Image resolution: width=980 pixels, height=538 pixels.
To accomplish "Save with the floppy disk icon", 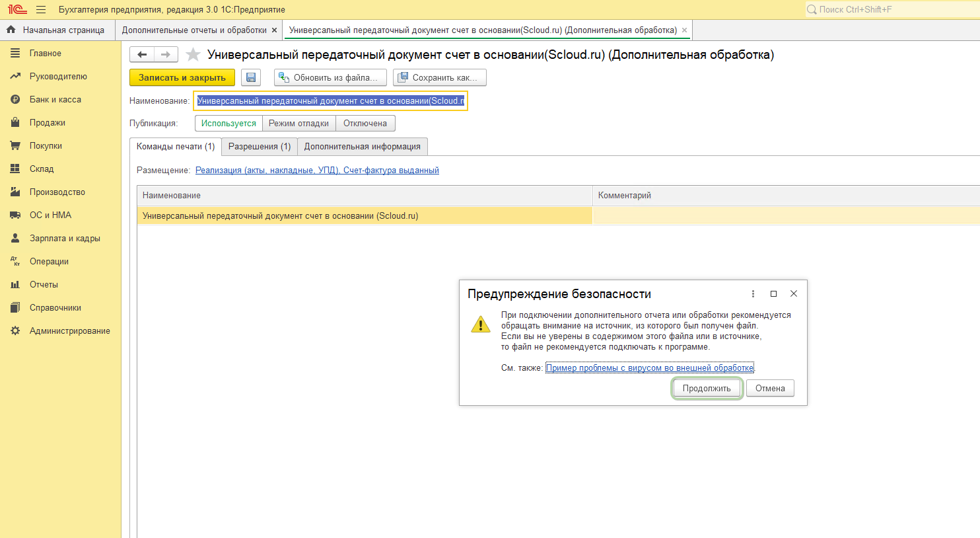I will tap(251, 77).
